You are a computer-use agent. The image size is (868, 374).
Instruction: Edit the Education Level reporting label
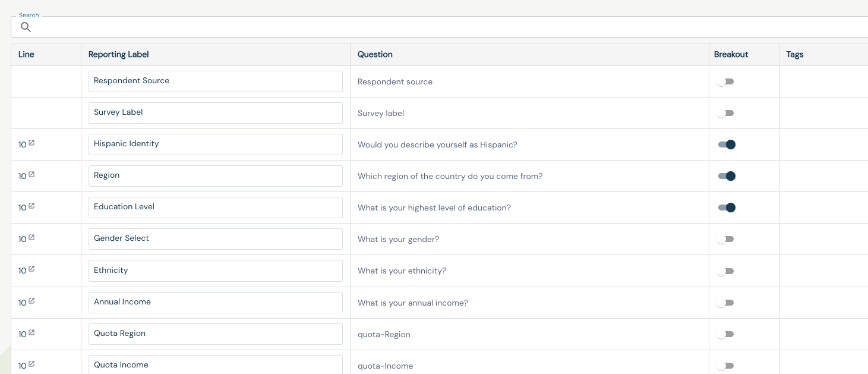click(216, 208)
